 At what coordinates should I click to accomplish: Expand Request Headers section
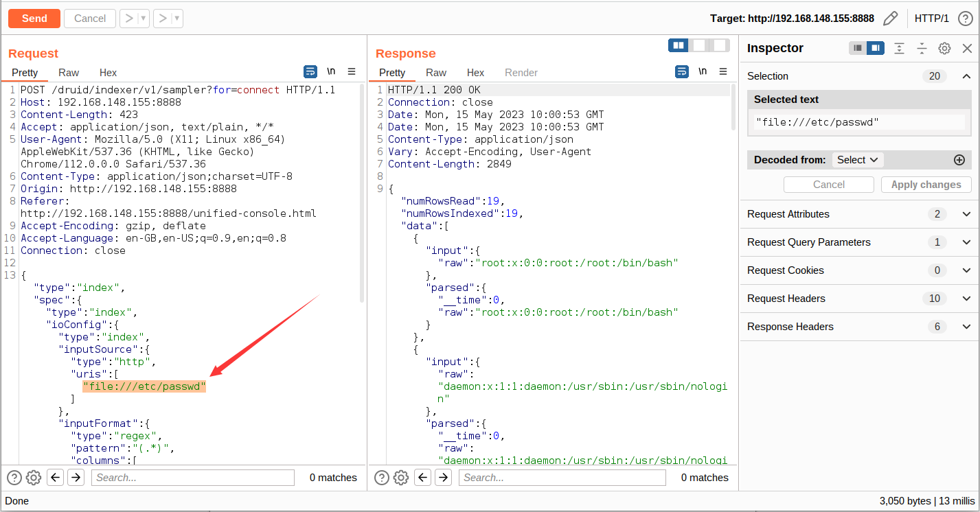[x=860, y=299]
